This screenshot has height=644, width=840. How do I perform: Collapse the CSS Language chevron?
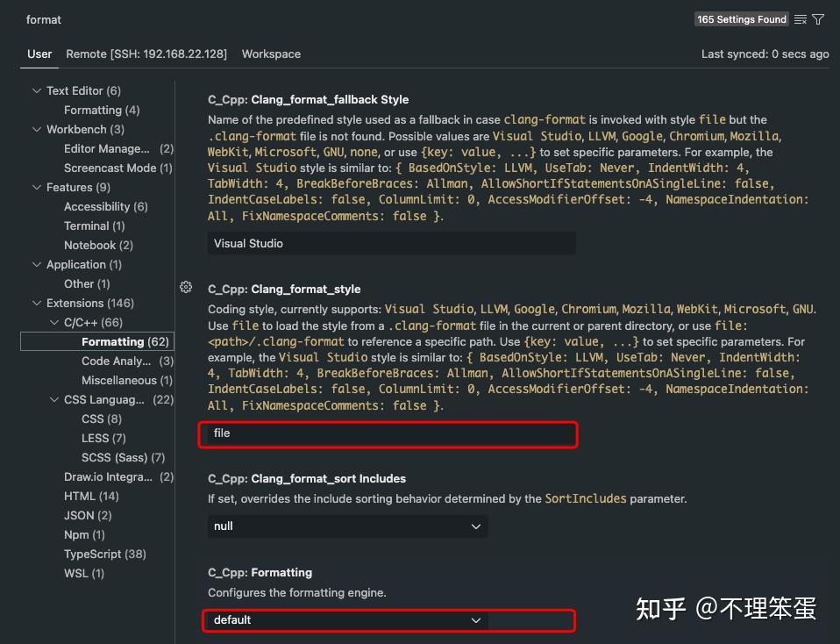pyautogui.click(x=54, y=399)
